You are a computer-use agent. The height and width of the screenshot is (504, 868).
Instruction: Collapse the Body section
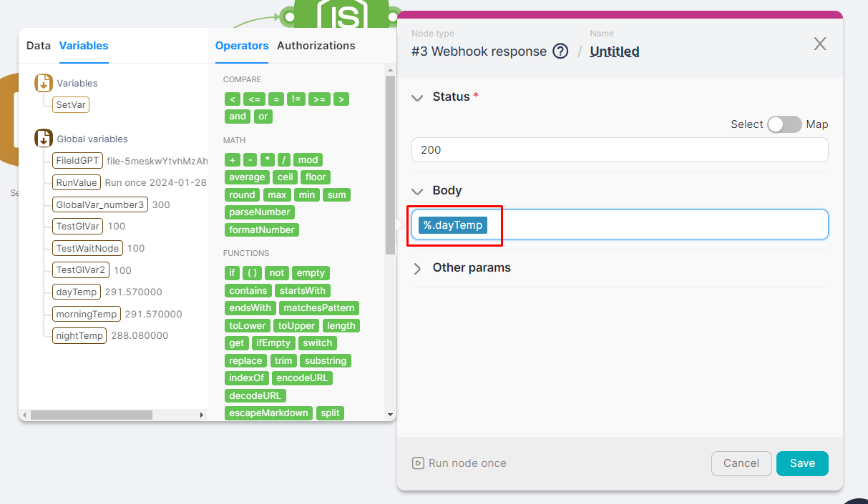[x=418, y=191]
